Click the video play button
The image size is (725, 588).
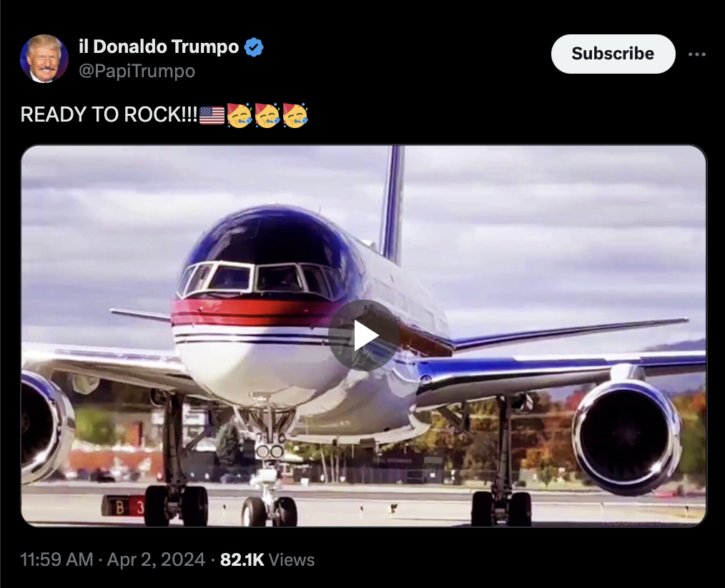coord(364,335)
